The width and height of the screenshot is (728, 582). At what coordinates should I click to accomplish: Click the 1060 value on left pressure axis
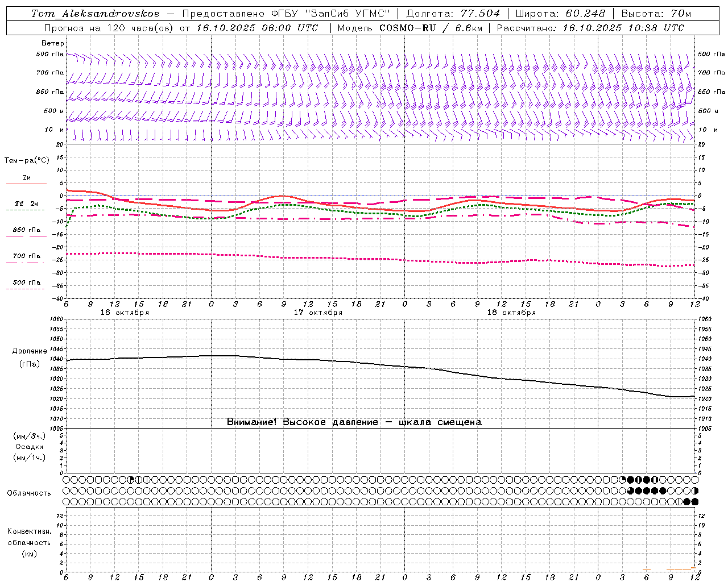tap(57, 319)
